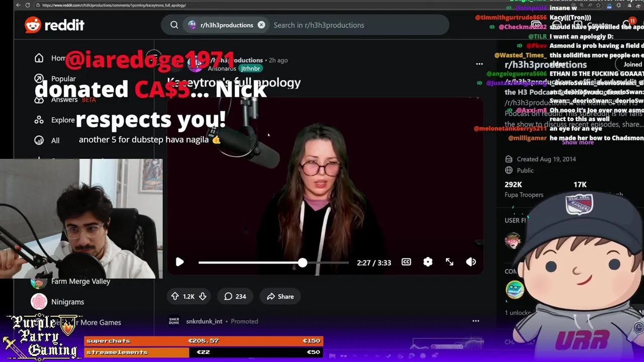Click the streamelements €22 goal bar
The image size is (644, 362).
[x=203, y=352]
